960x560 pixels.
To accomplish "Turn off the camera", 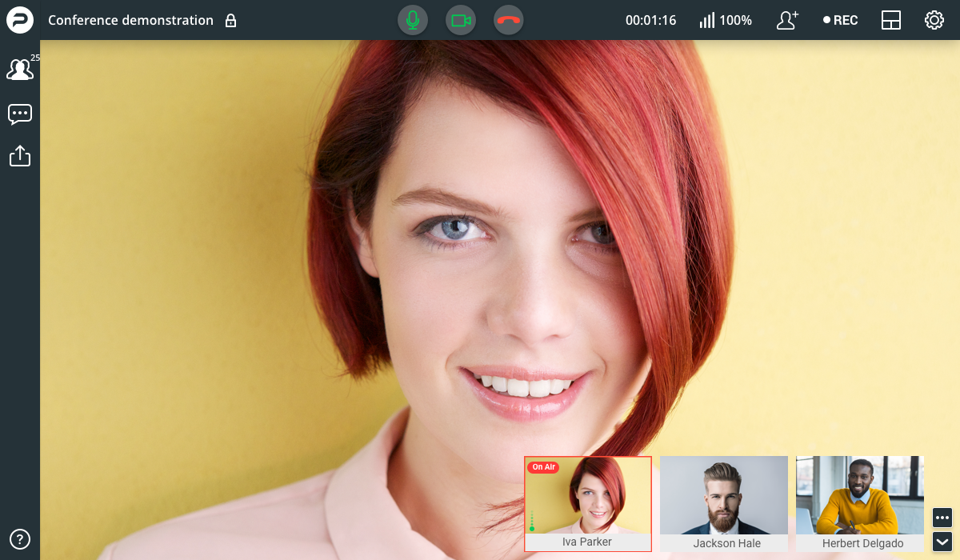I will click(461, 20).
